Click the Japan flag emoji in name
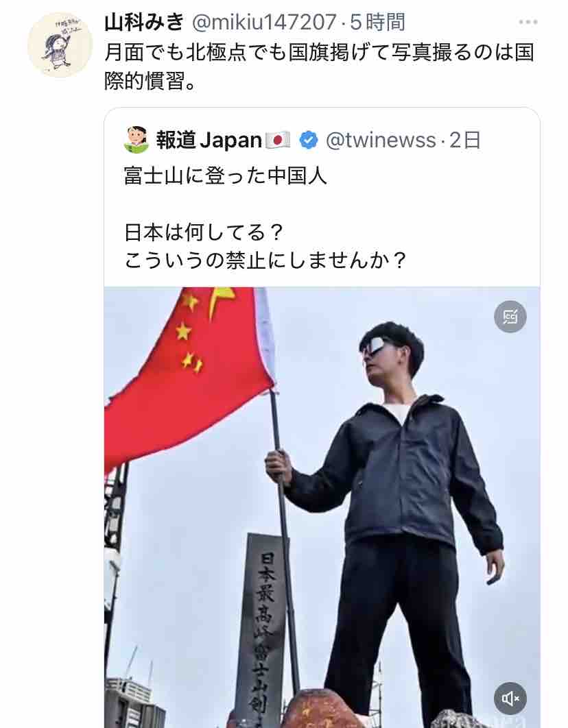568x728 pixels. coord(279,140)
